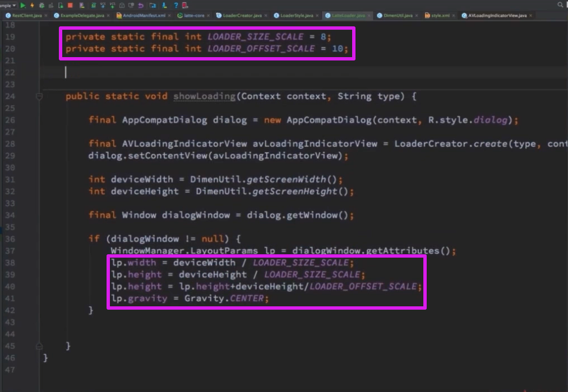Viewport: 568px width, 392px height.
Task: Start debugging with the bug icon
Action: coord(41,6)
